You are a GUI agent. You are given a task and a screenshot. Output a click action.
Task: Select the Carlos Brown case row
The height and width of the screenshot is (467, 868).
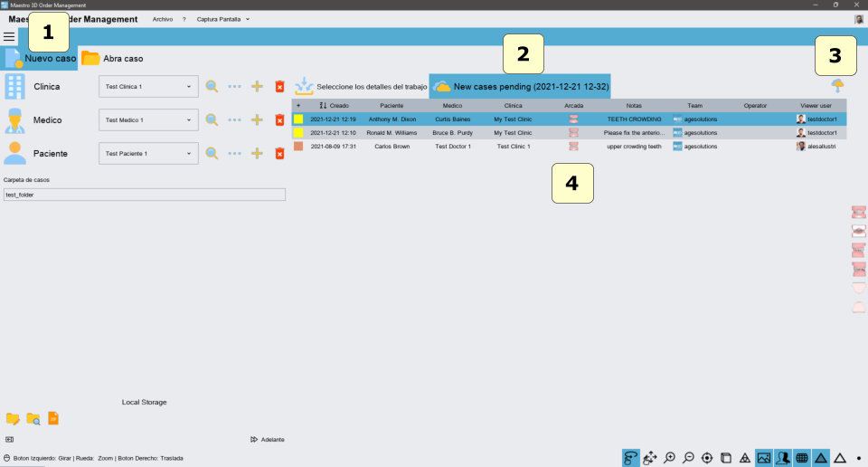(569, 147)
